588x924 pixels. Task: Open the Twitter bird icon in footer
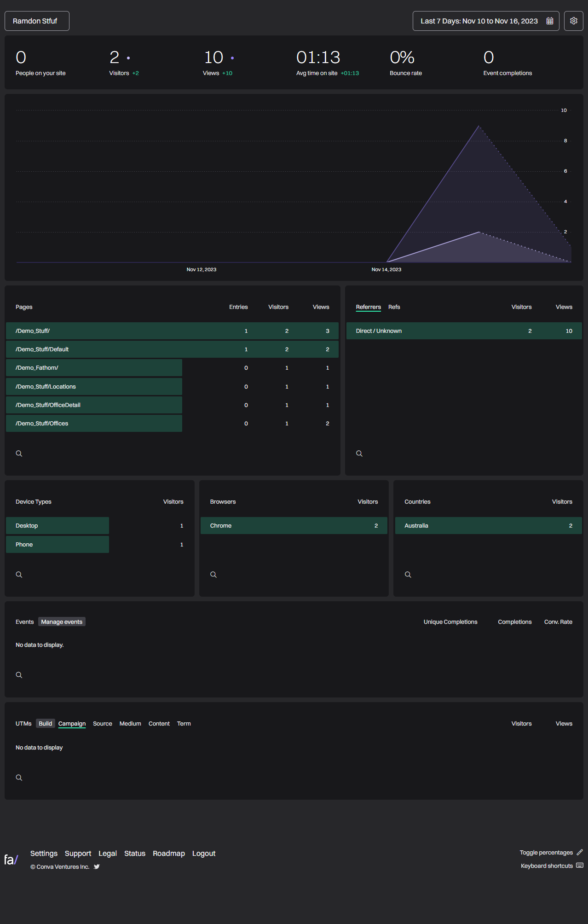(97, 866)
